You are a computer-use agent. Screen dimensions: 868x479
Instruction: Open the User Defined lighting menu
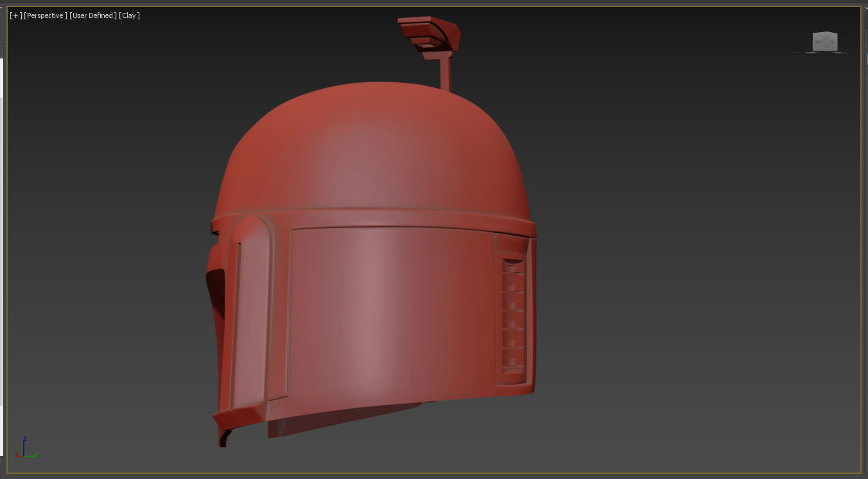tap(93, 15)
